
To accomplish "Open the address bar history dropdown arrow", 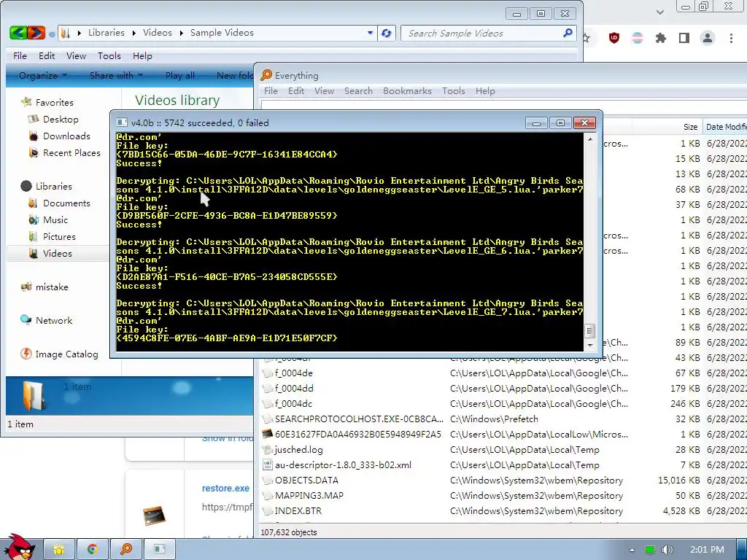I will pyautogui.click(x=370, y=33).
